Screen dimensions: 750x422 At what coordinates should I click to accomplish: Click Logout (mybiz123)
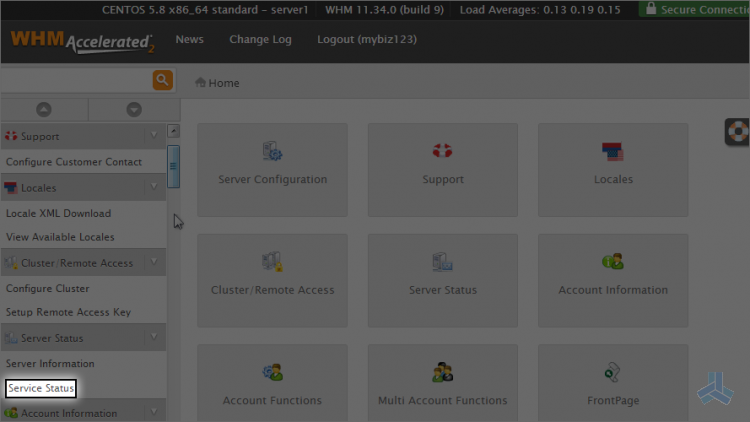[367, 40]
